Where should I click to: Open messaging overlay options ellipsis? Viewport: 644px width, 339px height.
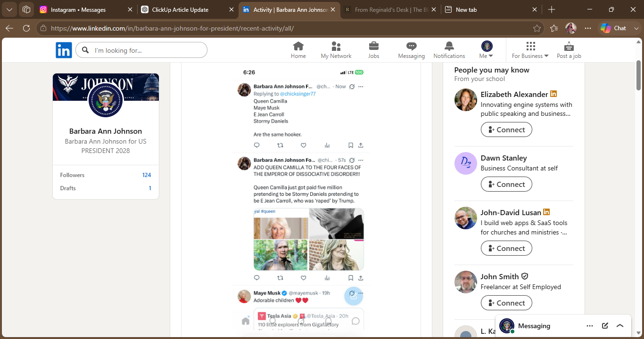click(x=590, y=326)
